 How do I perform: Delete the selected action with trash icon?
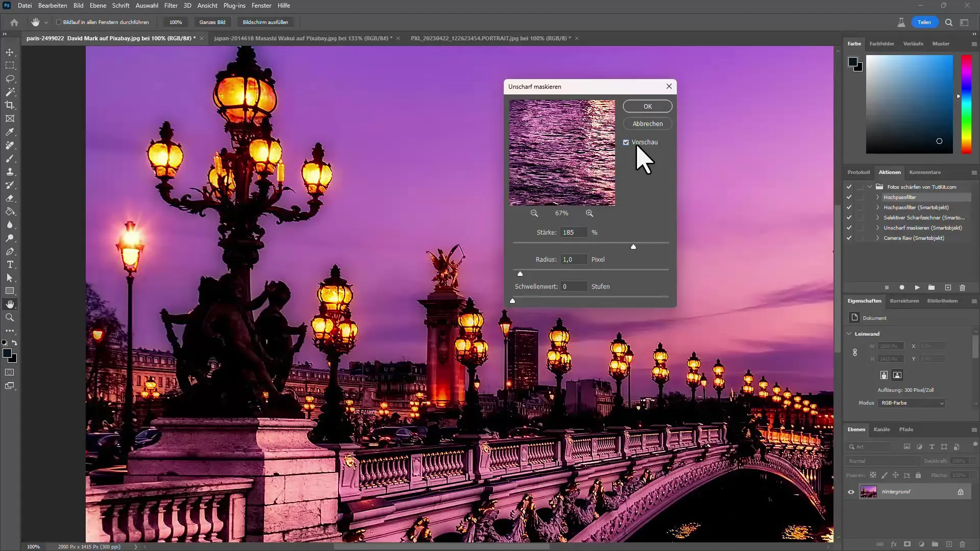[963, 288]
